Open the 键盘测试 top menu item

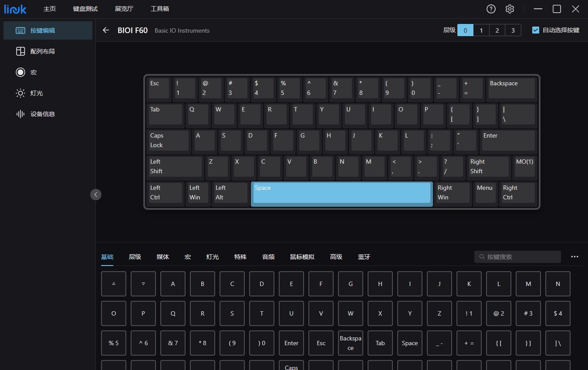[85, 9]
